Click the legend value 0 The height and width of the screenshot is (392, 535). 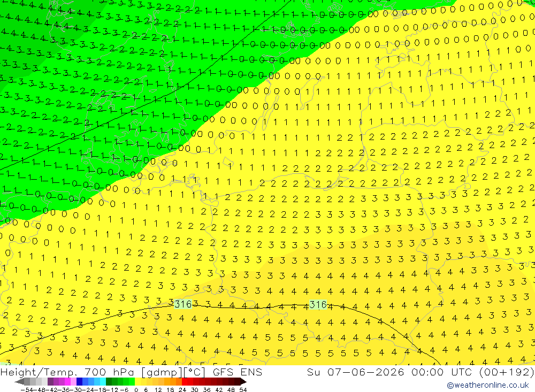point(136,390)
